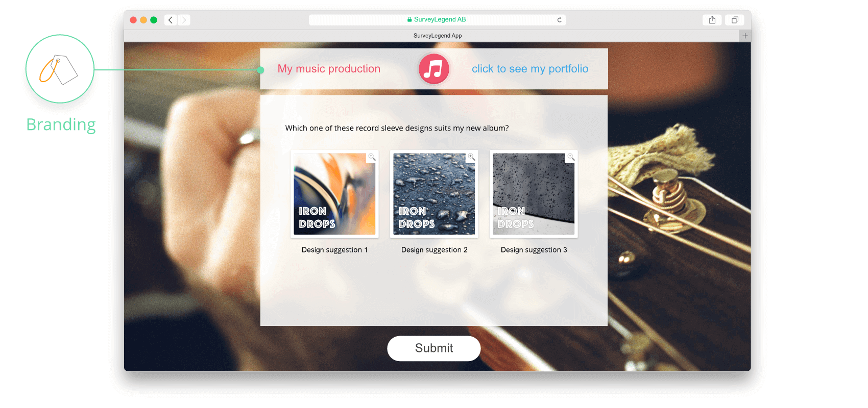Reload page with the refresh icon
The height and width of the screenshot is (408, 868).
point(560,20)
